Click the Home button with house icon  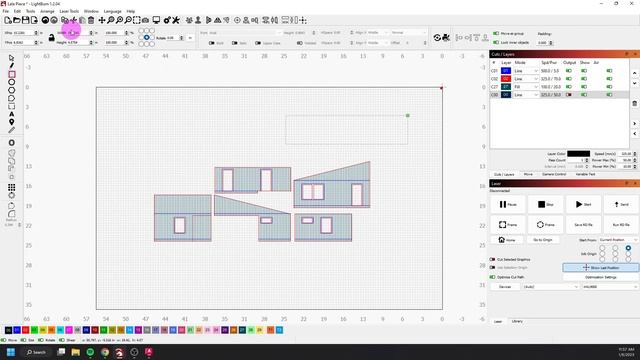[507, 240]
